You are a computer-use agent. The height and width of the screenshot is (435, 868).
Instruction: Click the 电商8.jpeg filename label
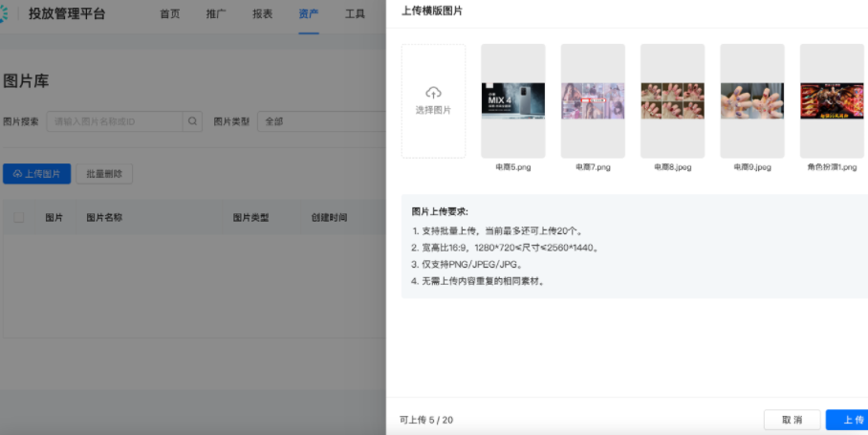(x=673, y=167)
